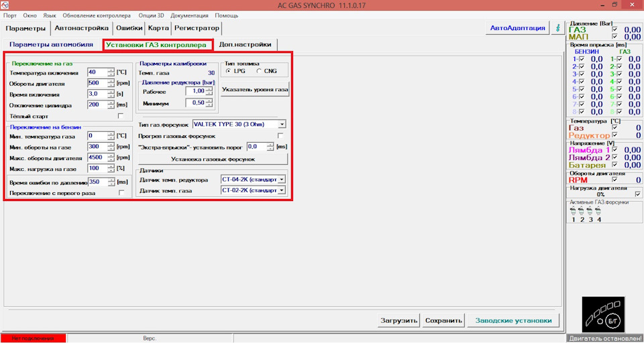Click the Установка газовых форсунок button
The width and height of the screenshot is (644, 343).
coord(213,159)
